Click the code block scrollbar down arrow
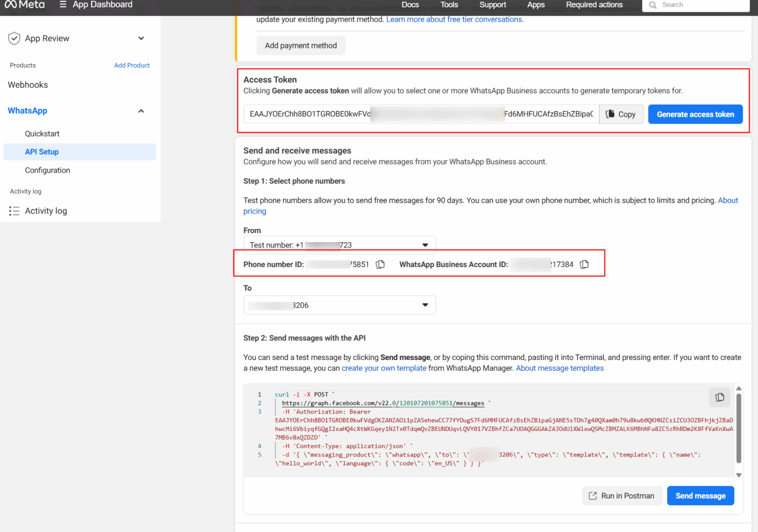Viewport: 758px width, 532px height. [739, 475]
